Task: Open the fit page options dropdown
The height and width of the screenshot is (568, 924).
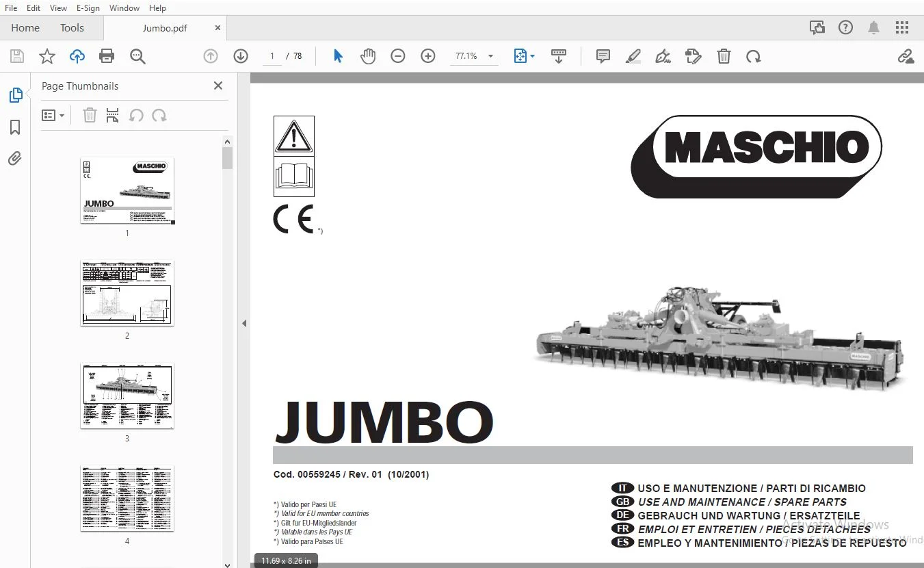Action: pyautogui.click(x=524, y=56)
